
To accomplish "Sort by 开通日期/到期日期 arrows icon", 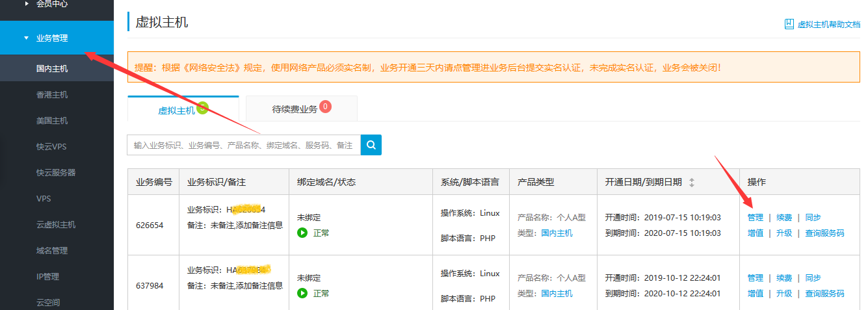I will point(692,183).
